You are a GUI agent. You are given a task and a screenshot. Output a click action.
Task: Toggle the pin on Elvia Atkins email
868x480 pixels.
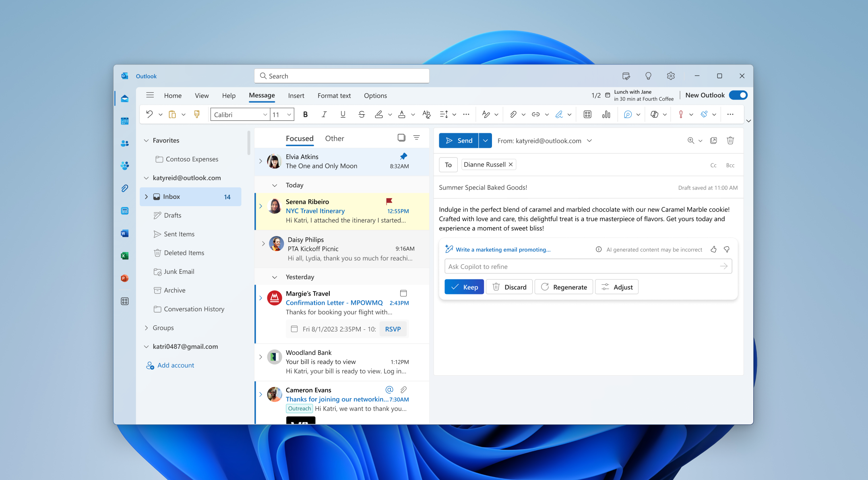point(403,156)
